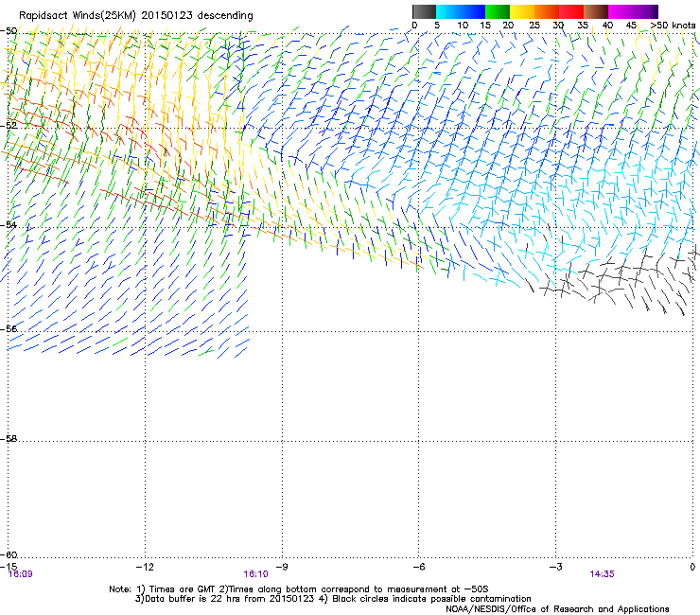Click the purple '16:09' swath time
Viewport: 700px width, 615px height.
pos(20,574)
